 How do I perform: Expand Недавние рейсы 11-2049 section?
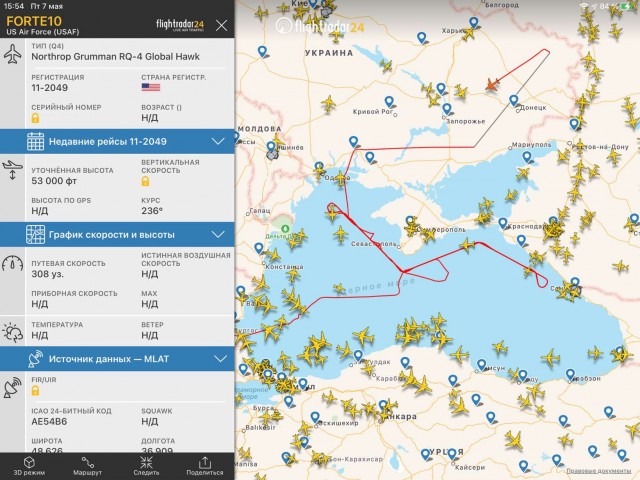(117, 142)
